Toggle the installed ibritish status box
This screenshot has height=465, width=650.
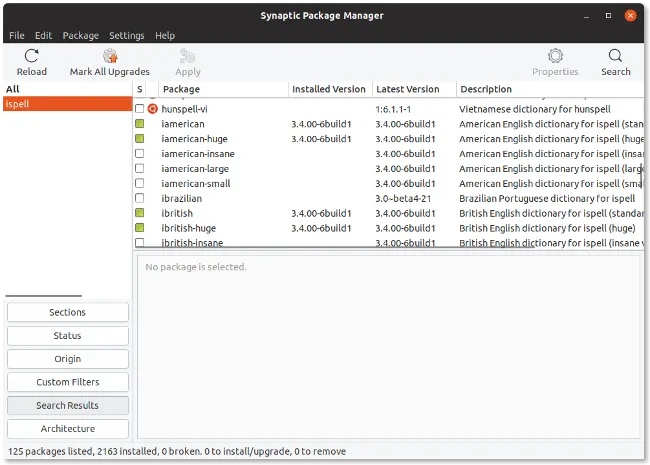tap(140, 213)
